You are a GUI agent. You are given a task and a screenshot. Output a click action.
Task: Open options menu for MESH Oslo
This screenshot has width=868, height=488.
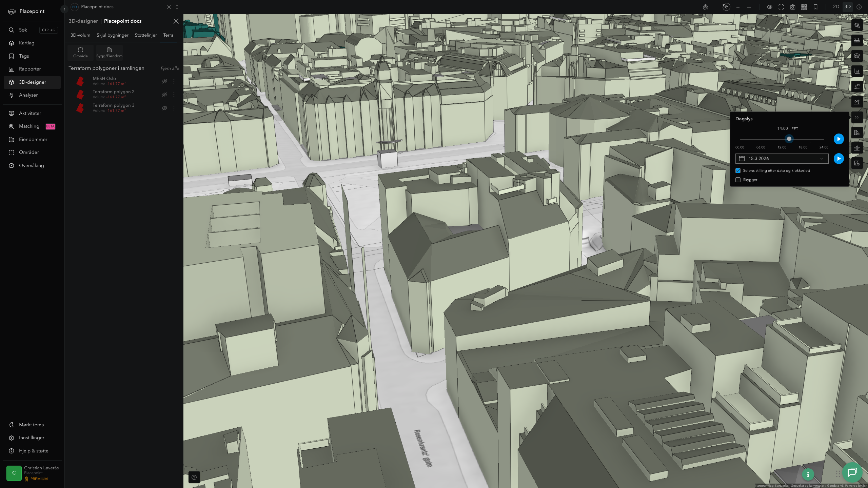click(174, 81)
